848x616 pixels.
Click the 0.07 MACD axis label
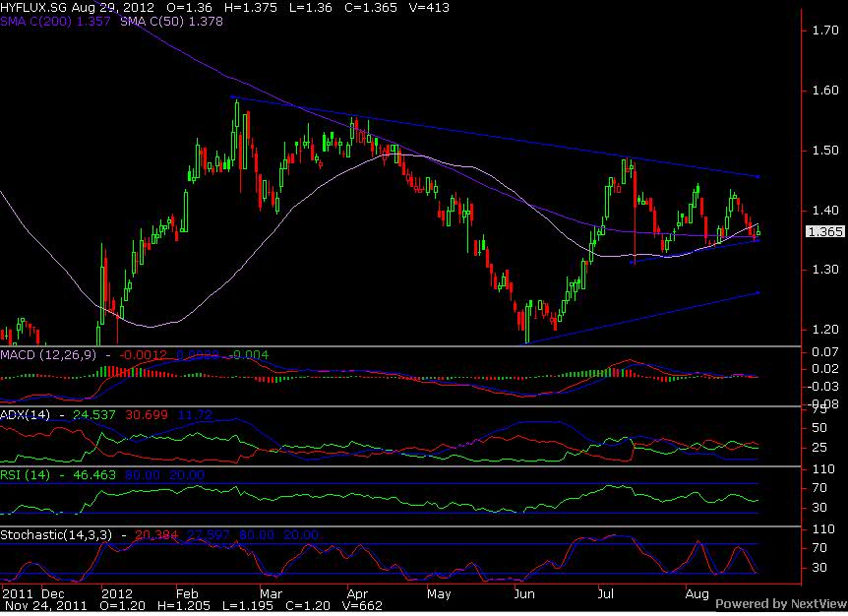[825, 352]
